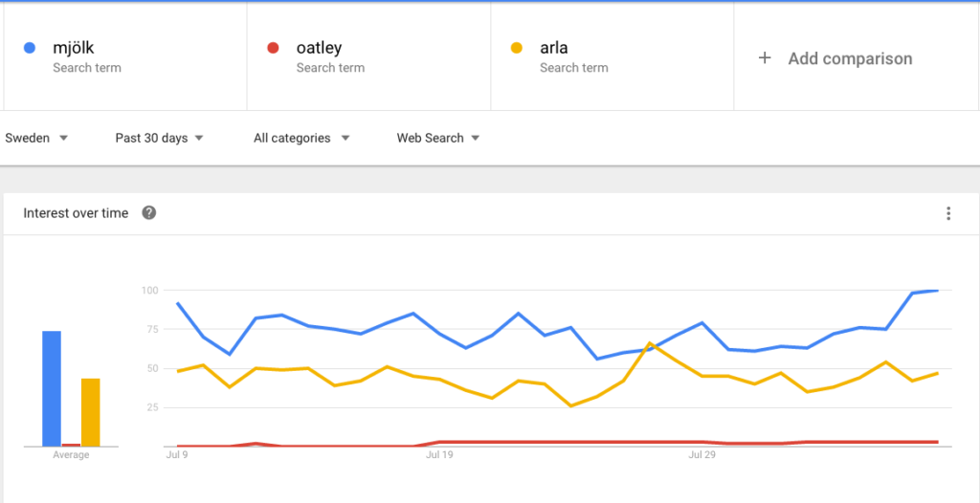This screenshot has width=980, height=503.
Task: Click the Jul 19 label on time axis
Action: click(x=438, y=456)
